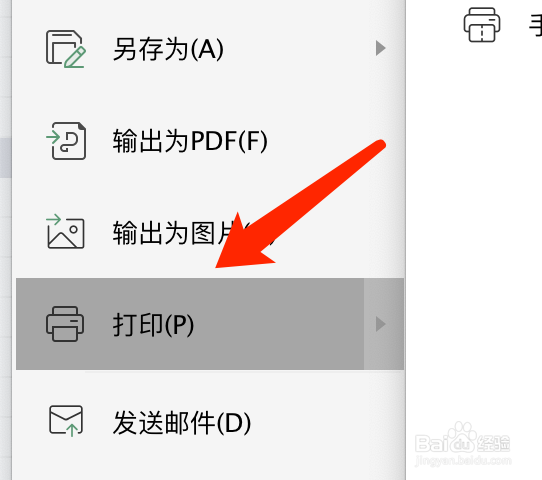Click the cut-off label next to printer icon
The height and width of the screenshot is (480, 542).
click(x=535, y=25)
